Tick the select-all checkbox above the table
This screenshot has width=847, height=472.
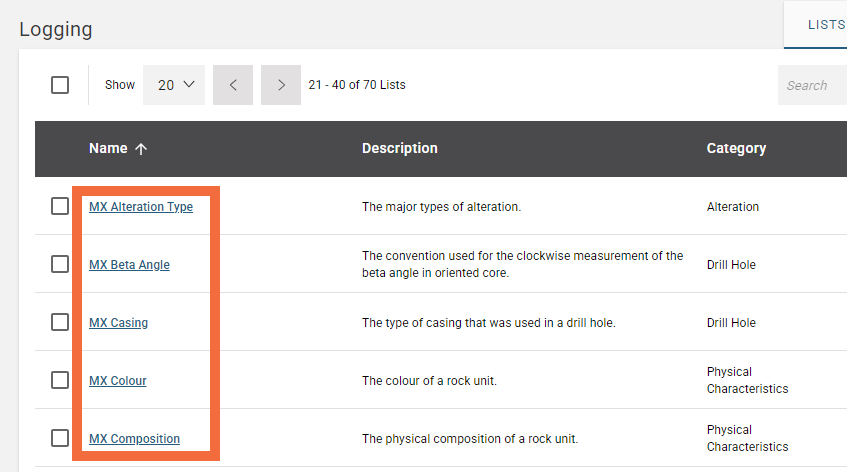click(x=60, y=85)
